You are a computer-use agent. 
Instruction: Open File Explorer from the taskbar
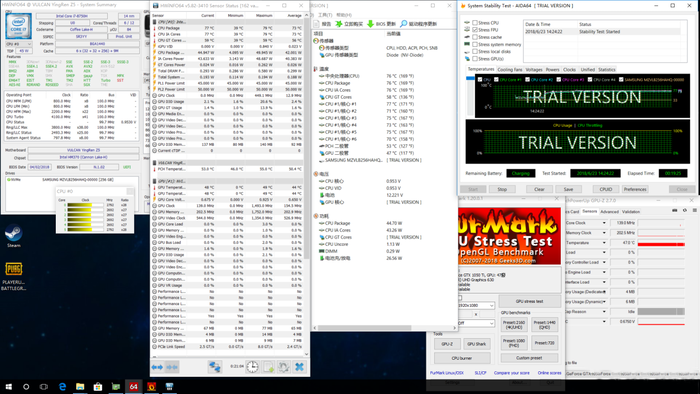click(80, 387)
